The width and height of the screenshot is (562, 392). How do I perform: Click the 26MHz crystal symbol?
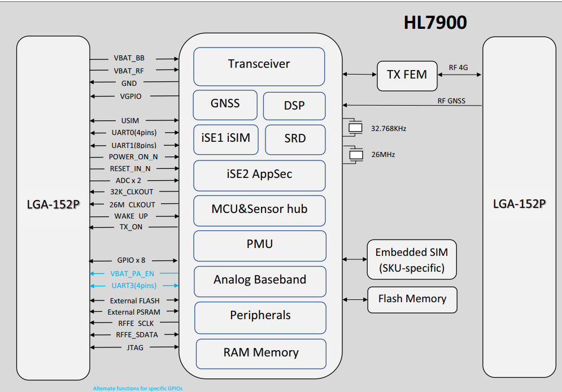pyautogui.click(x=355, y=155)
